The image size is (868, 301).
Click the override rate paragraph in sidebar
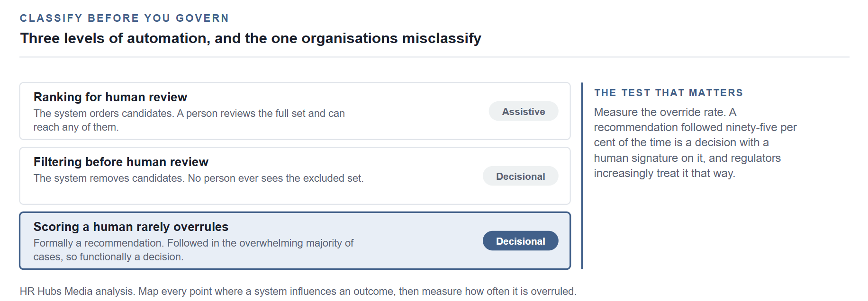(x=695, y=142)
